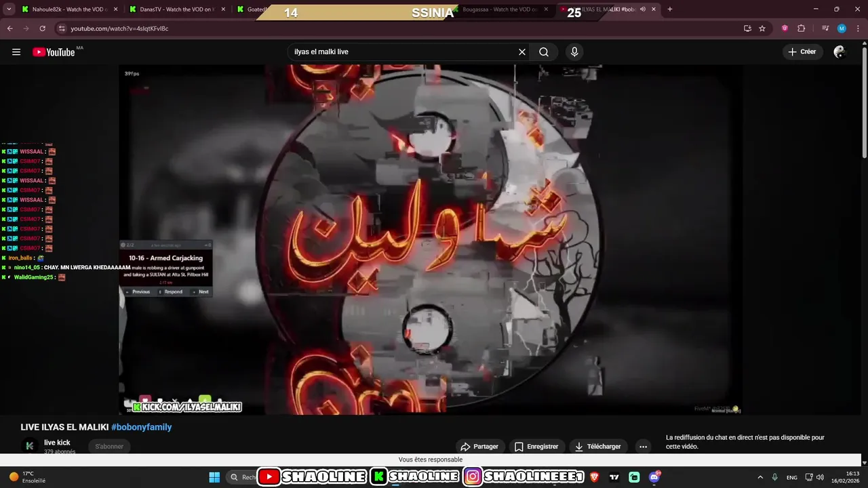This screenshot has height=488, width=868.
Task: Mute the ILYAS EL MALIKI tab audio
Action: click(643, 9)
